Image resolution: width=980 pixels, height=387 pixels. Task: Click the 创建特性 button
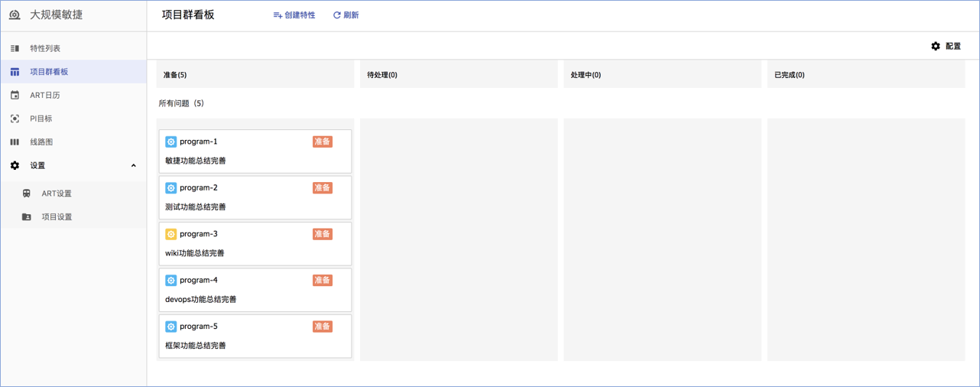pyautogui.click(x=294, y=15)
